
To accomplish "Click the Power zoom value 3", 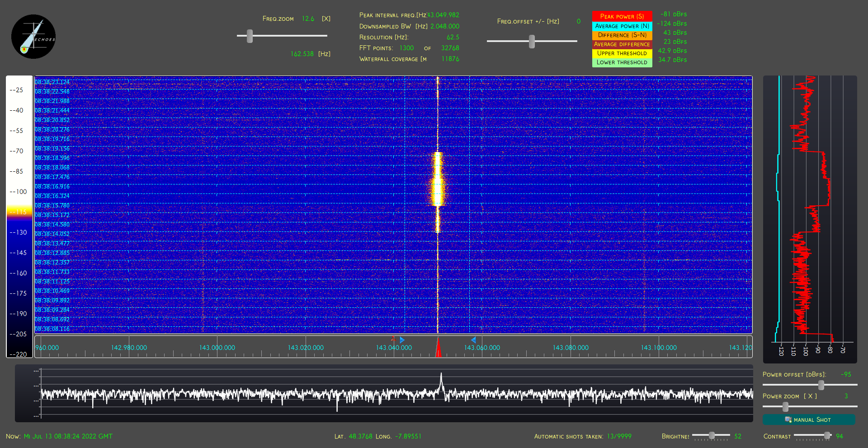I will pos(846,396).
